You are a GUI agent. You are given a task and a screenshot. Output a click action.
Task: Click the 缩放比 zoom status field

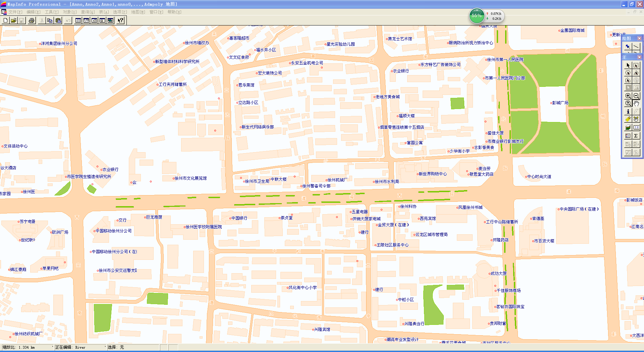[27, 347]
